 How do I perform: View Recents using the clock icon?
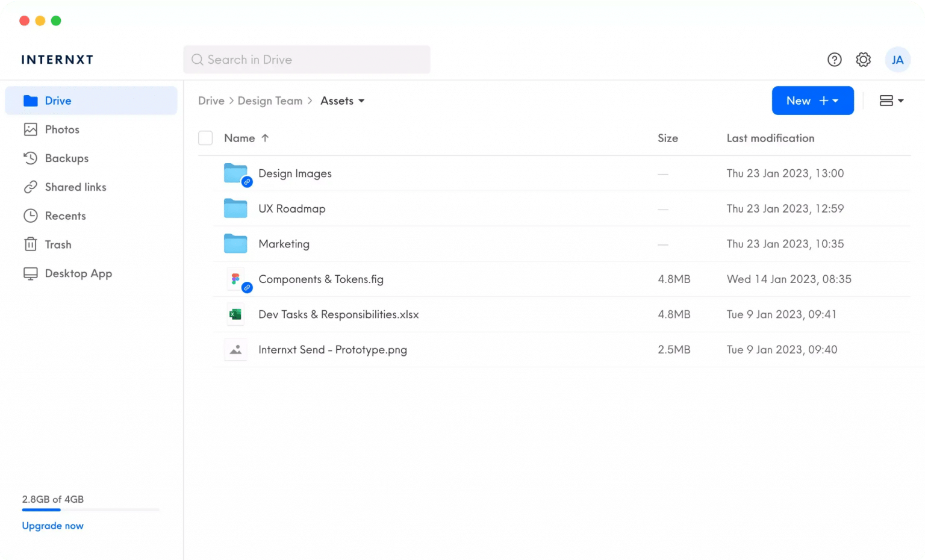(31, 216)
